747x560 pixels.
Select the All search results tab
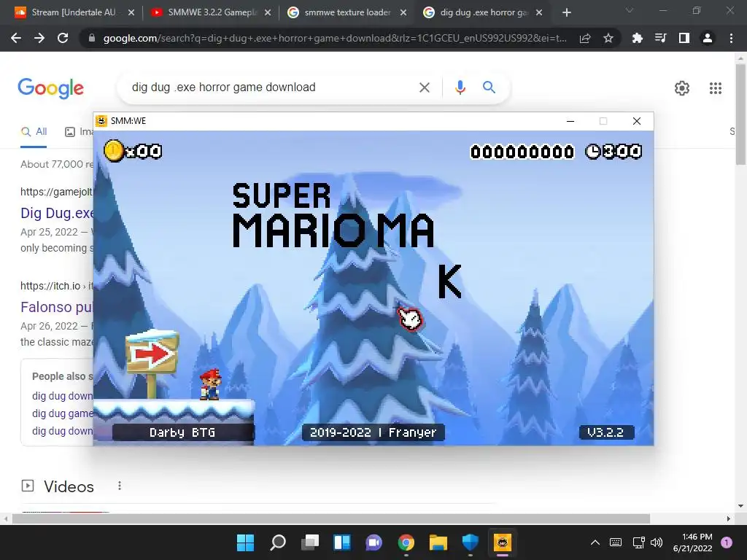pos(34,132)
